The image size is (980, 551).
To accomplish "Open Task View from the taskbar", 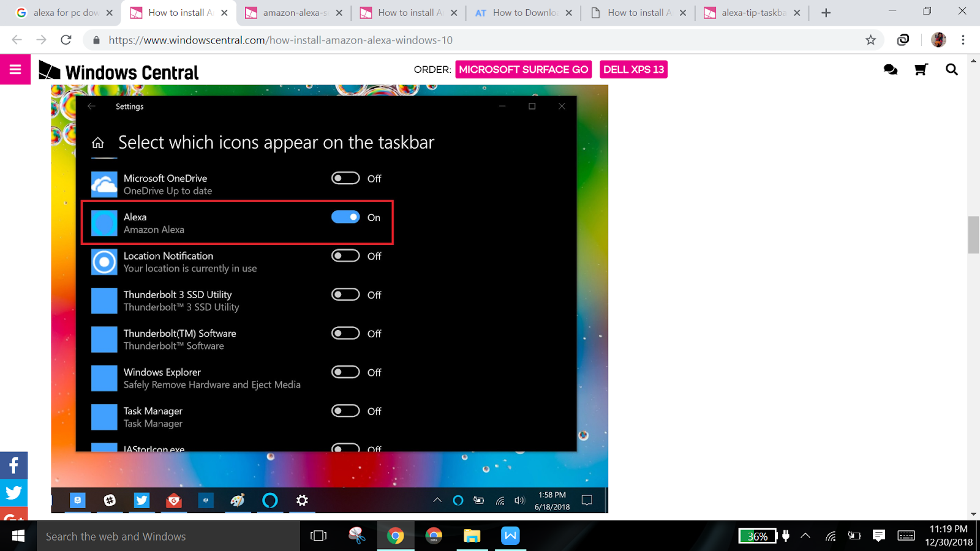I will (x=318, y=536).
